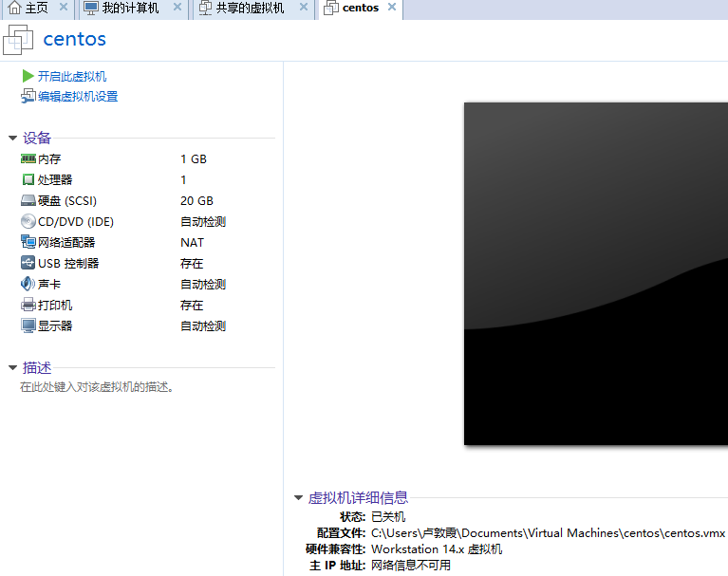Select the 显示器 device label
This screenshot has width=728, height=576.
coord(55,325)
